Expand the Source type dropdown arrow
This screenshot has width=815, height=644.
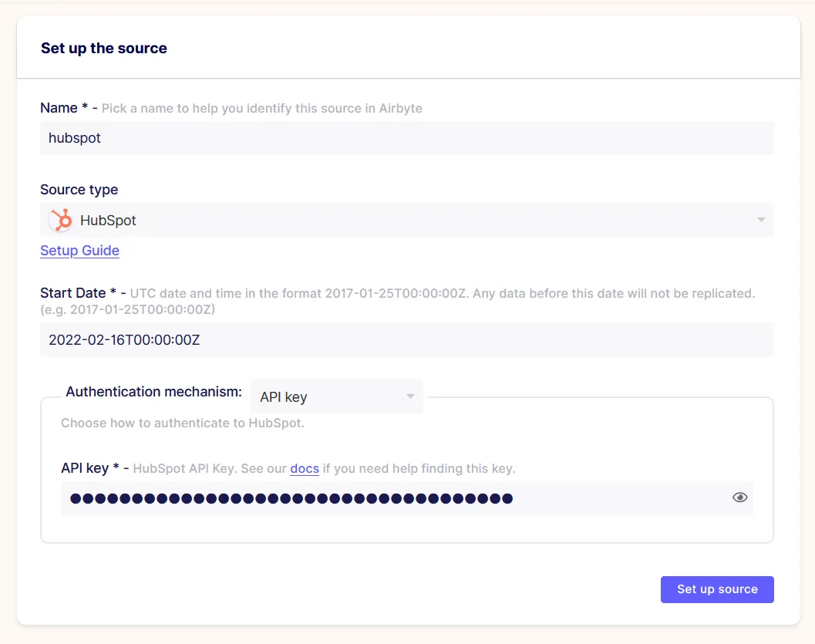click(761, 219)
